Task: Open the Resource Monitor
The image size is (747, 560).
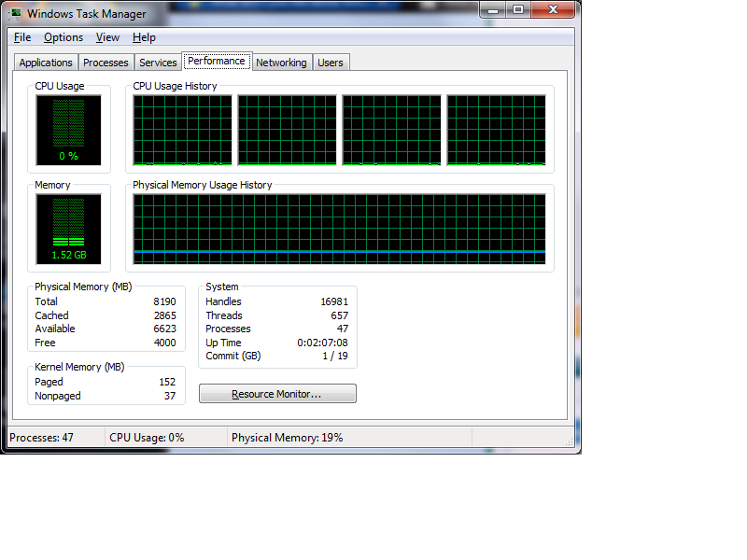Action: click(x=277, y=394)
